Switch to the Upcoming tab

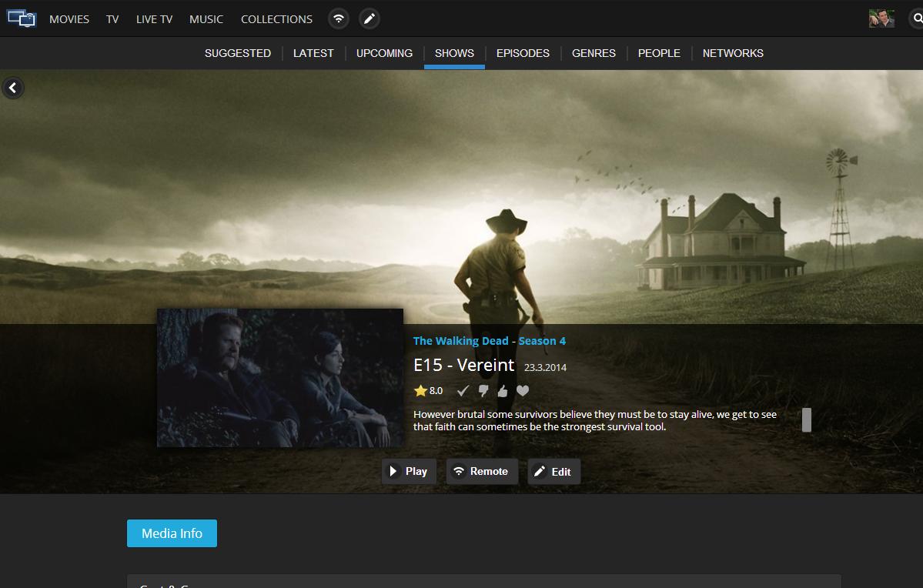tap(384, 54)
